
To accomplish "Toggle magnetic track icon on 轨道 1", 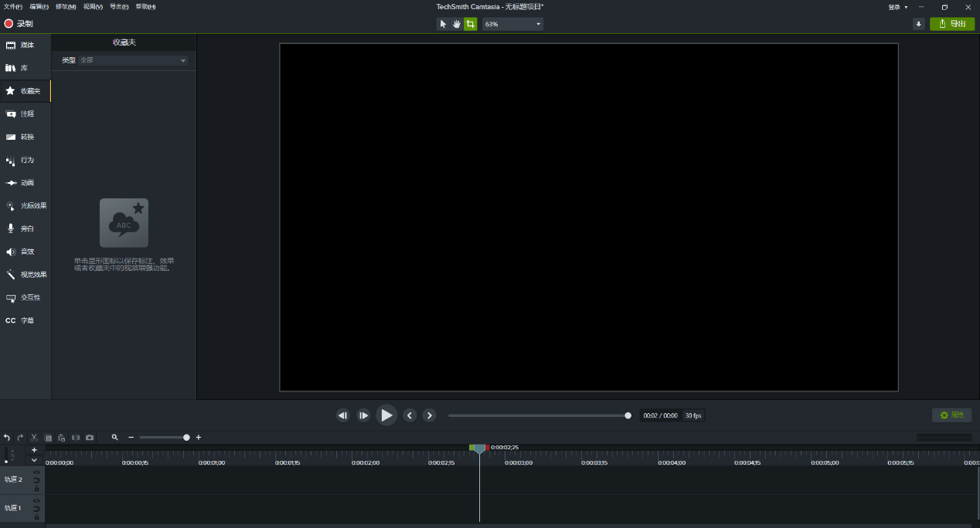I will coord(36,509).
